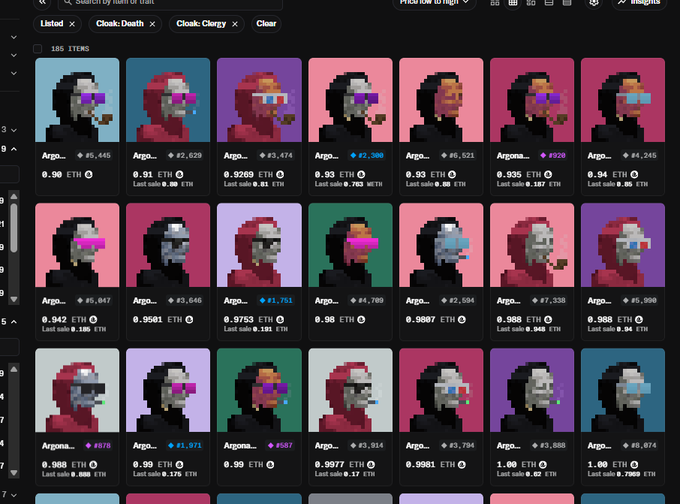Click the 185 ITEMS count label
This screenshot has width=680, height=504.
(x=70, y=49)
